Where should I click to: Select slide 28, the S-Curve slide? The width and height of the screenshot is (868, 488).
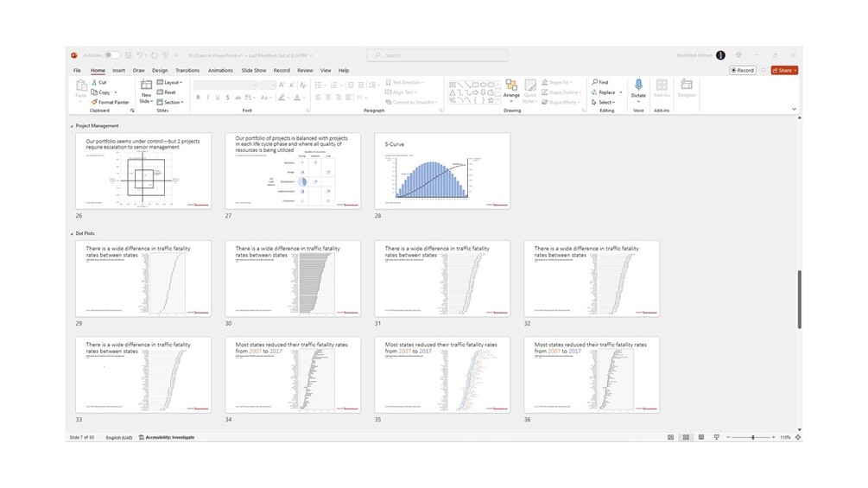442,171
